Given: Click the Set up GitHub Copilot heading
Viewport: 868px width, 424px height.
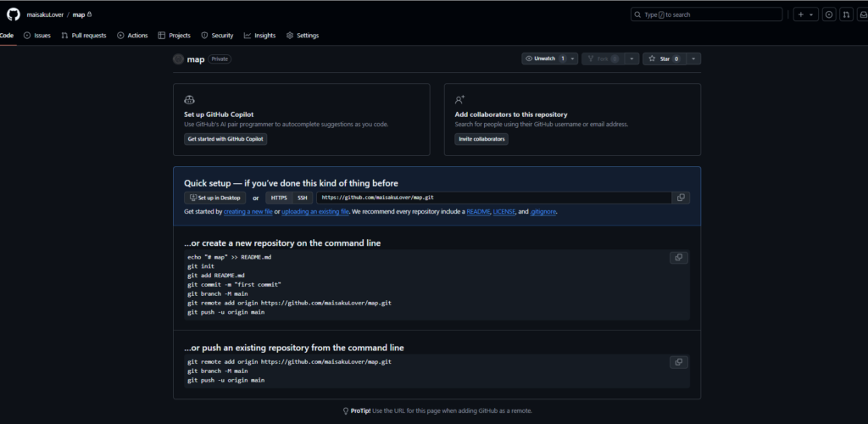Looking at the screenshot, I should (219, 114).
